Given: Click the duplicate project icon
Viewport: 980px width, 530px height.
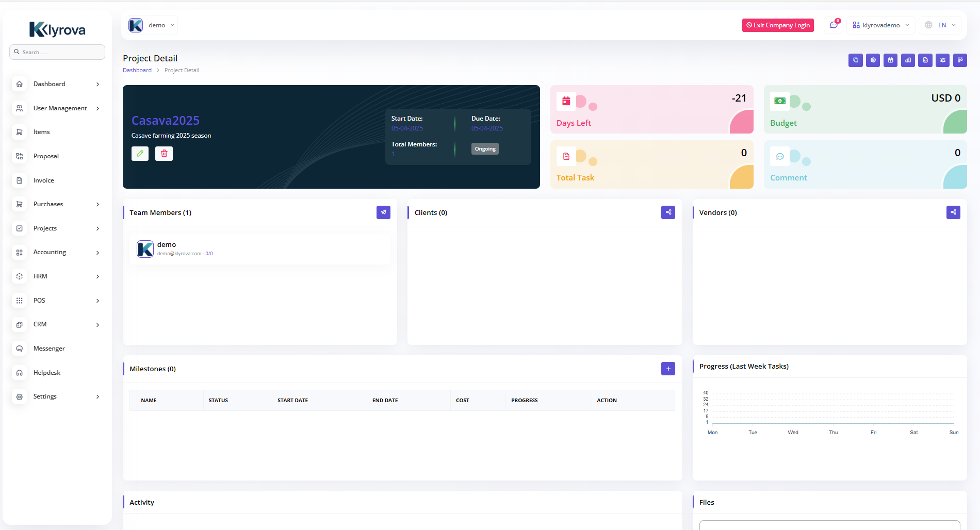Looking at the screenshot, I should pyautogui.click(x=855, y=60).
